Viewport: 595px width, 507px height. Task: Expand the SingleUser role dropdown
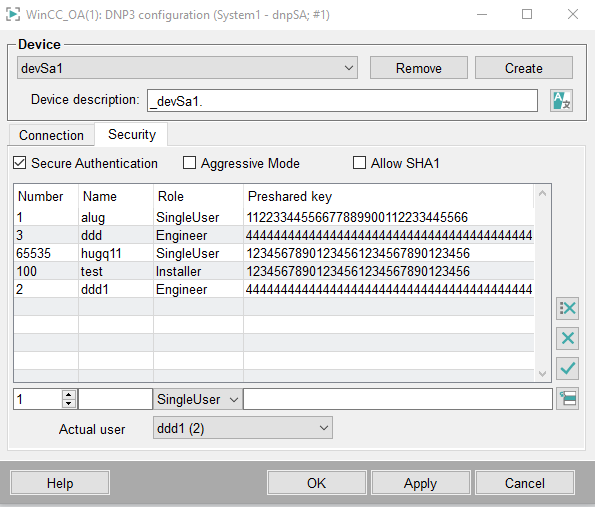pyautogui.click(x=198, y=399)
